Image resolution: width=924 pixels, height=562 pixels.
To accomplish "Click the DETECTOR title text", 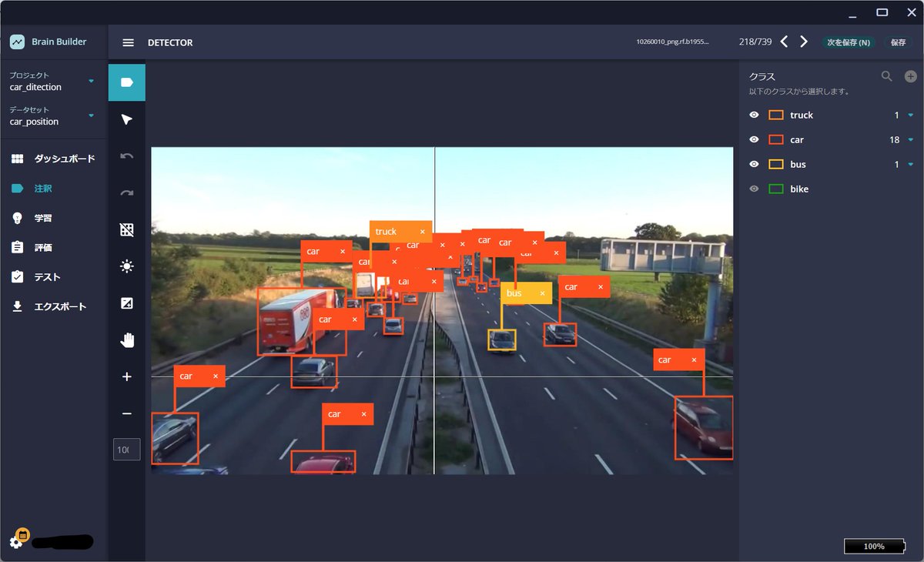I will click(170, 42).
